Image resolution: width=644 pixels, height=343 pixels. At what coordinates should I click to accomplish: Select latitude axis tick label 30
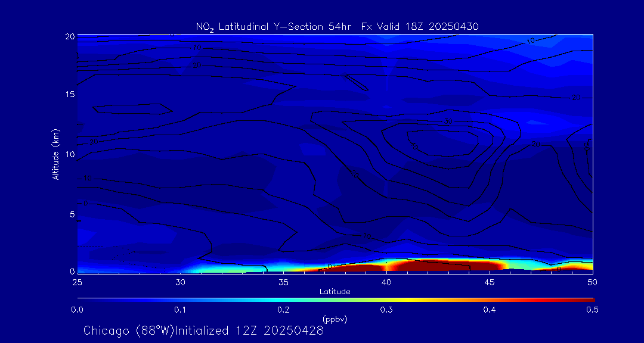pyautogui.click(x=180, y=282)
